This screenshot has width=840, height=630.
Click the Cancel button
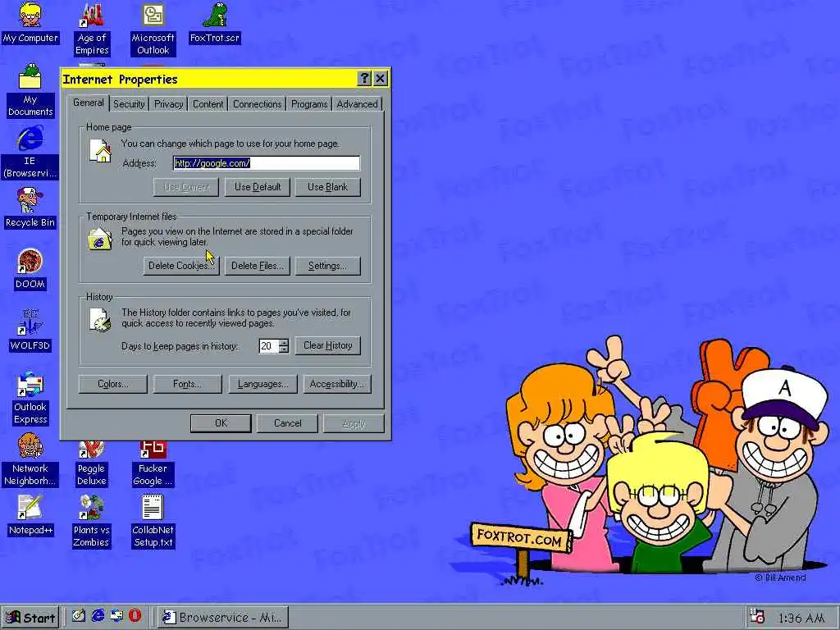click(288, 423)
